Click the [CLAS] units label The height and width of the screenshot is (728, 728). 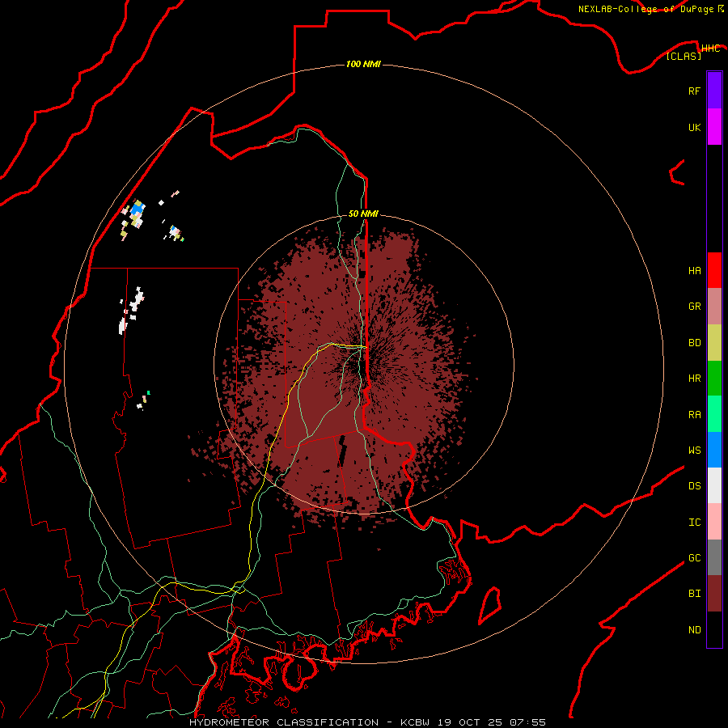click(684, 56)
